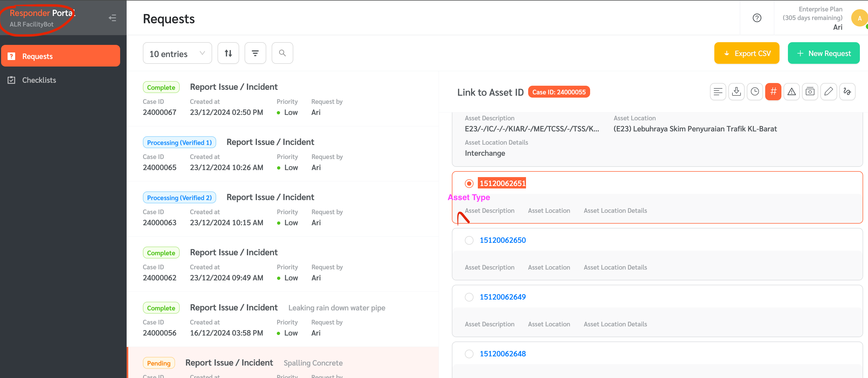Click the Link to Asset ID heading
The width and height of the screenshot is (868, 378).
pos(490,92)
